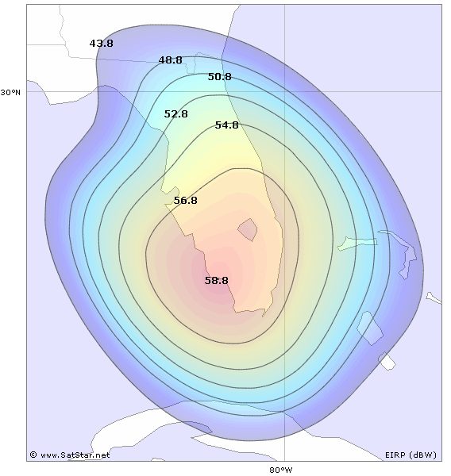The width and height of the screenshot is (451, 476).
Task: Click the 58.8 peak beam label
Action: click(217, 281)
